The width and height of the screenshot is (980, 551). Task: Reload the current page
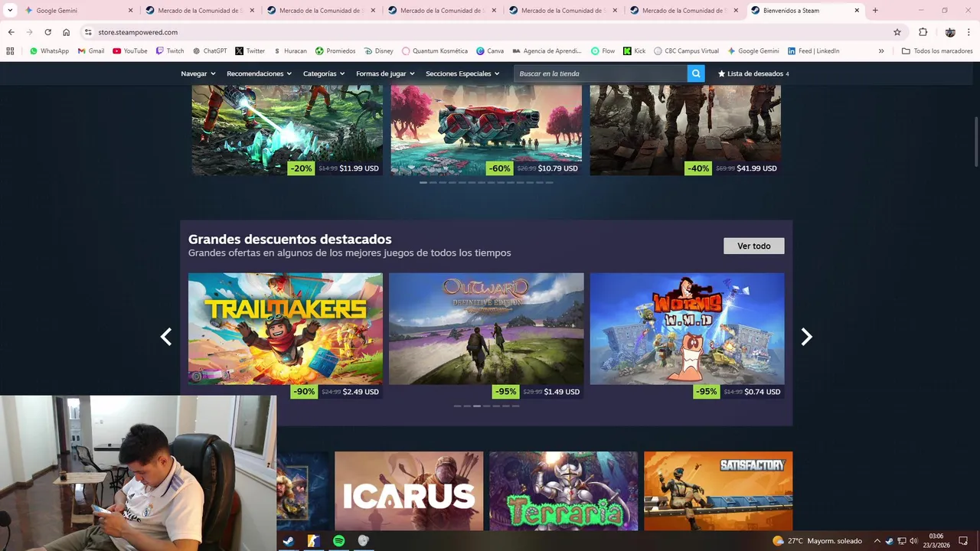[x=47, y=32]
